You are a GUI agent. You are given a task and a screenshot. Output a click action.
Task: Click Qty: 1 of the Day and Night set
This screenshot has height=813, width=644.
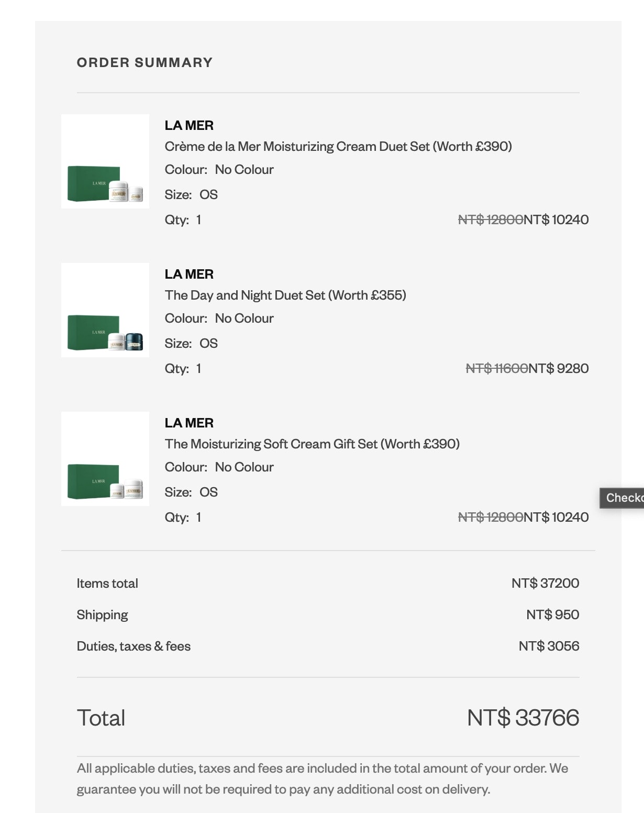pos(183,369)
